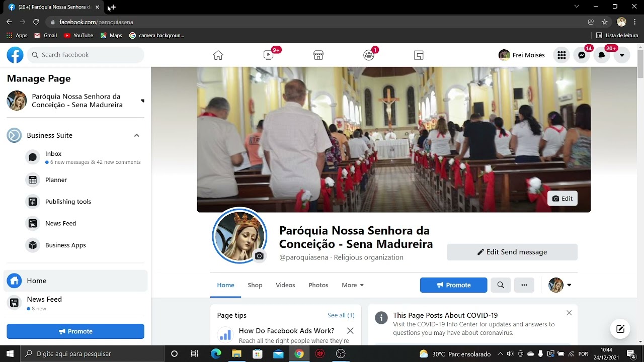This screenshot has width=644, height=362.
Task: Click the share page icon in address bar
Action: pos(591,22)
